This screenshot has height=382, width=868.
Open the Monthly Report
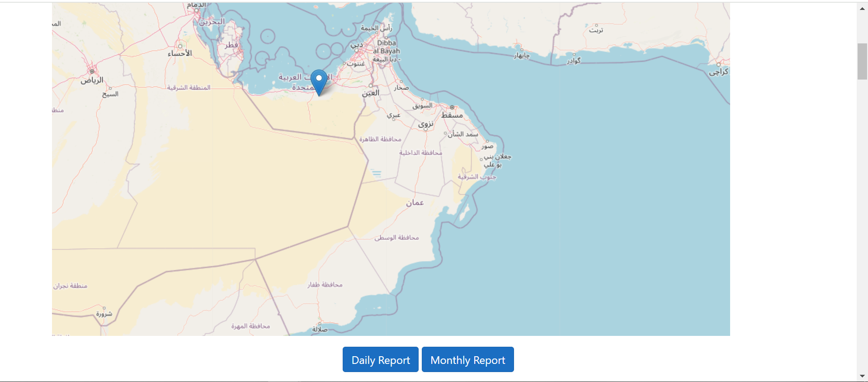tap(467, 360)
